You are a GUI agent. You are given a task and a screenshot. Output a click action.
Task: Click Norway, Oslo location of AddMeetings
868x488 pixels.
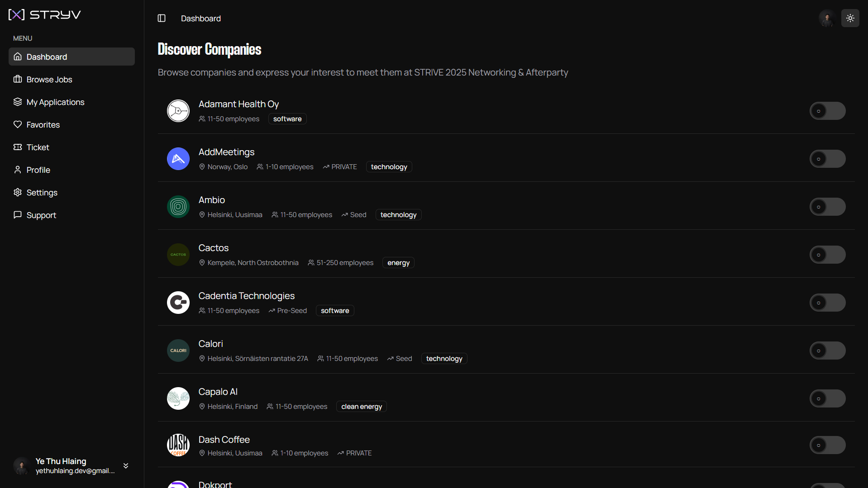pyautogui.click(x=228, y=167)
